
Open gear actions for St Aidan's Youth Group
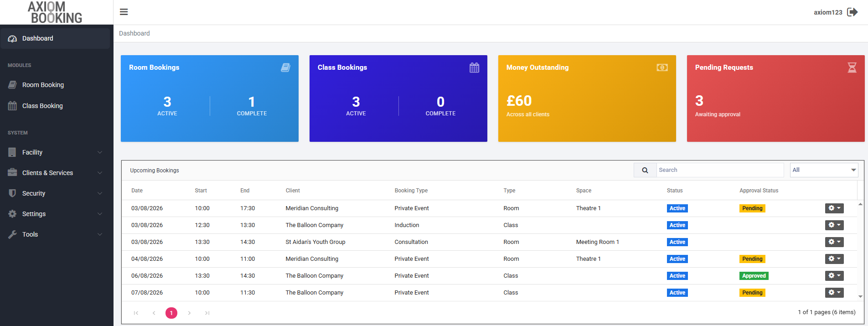click(834, 242)
